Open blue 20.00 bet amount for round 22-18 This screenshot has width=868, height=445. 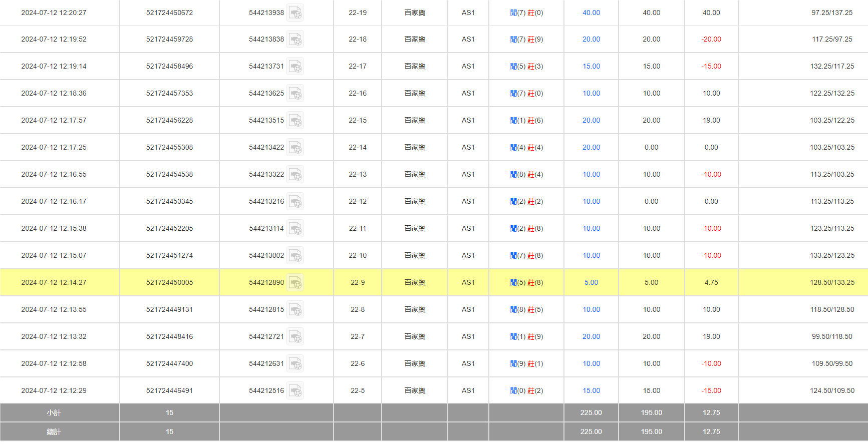591,40
